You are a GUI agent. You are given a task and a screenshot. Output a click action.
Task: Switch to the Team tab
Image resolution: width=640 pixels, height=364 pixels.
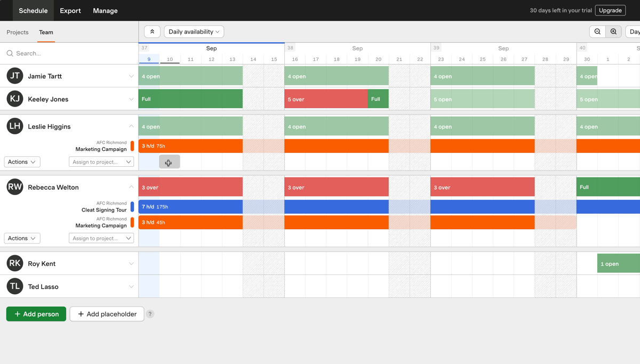pos(46,33)
